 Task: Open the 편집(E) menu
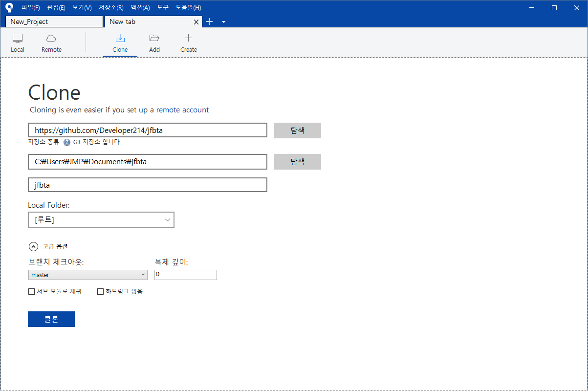pyautogui.click(x=56, y=8)
